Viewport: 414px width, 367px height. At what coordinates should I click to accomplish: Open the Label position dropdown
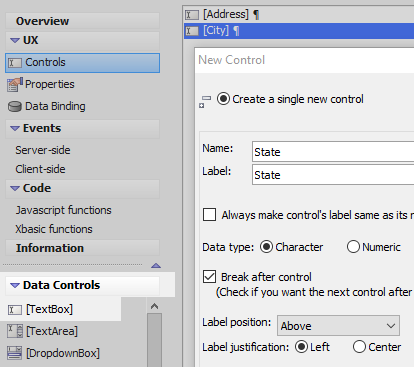tap(338, 326)
